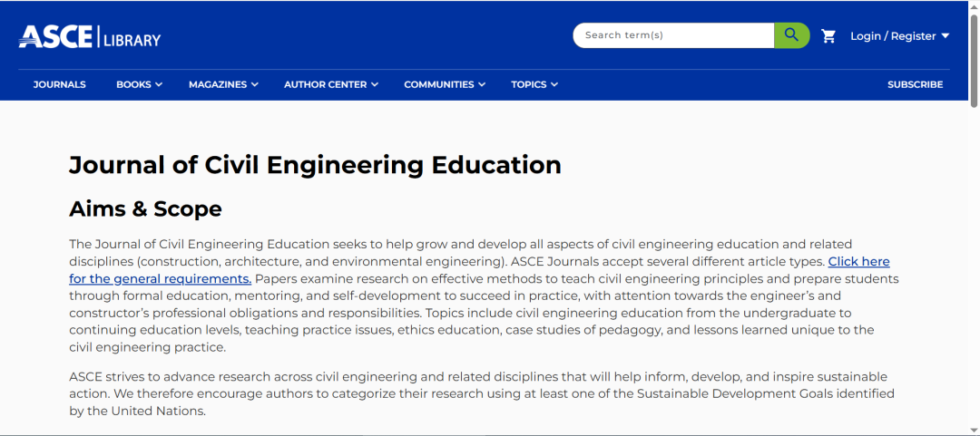Click the scrollbar up arrow
Image resolution: width=980 pixels, height=436 pixels.
(x=974, y=5)
